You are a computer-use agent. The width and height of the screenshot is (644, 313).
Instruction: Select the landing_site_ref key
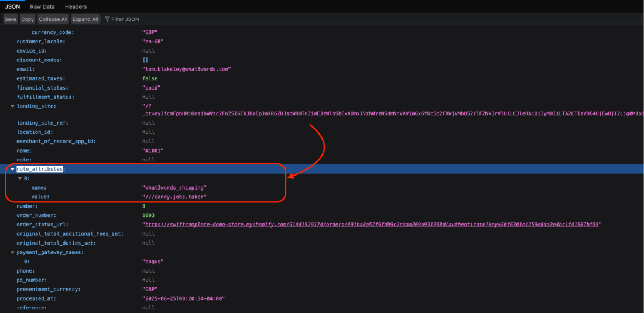[x=42, y=123]
